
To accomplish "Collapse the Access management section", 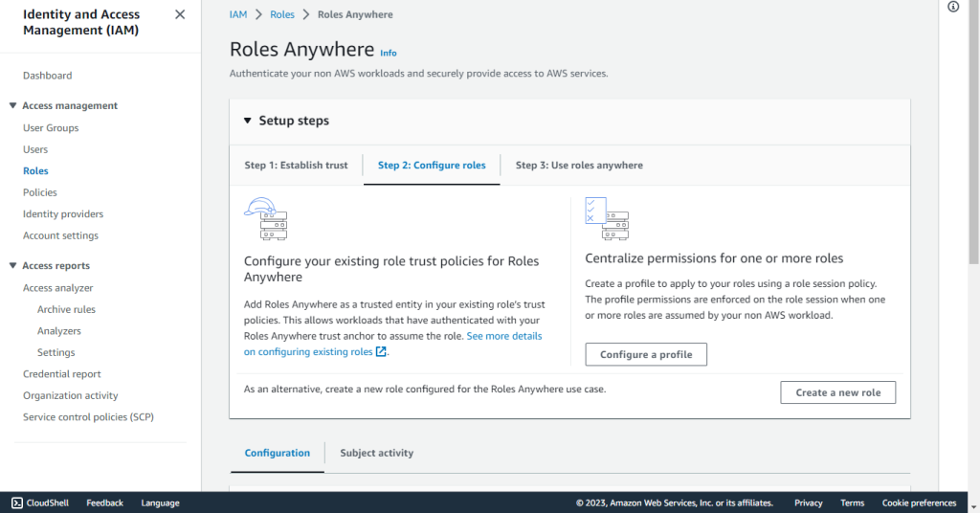I will point(12,105).
